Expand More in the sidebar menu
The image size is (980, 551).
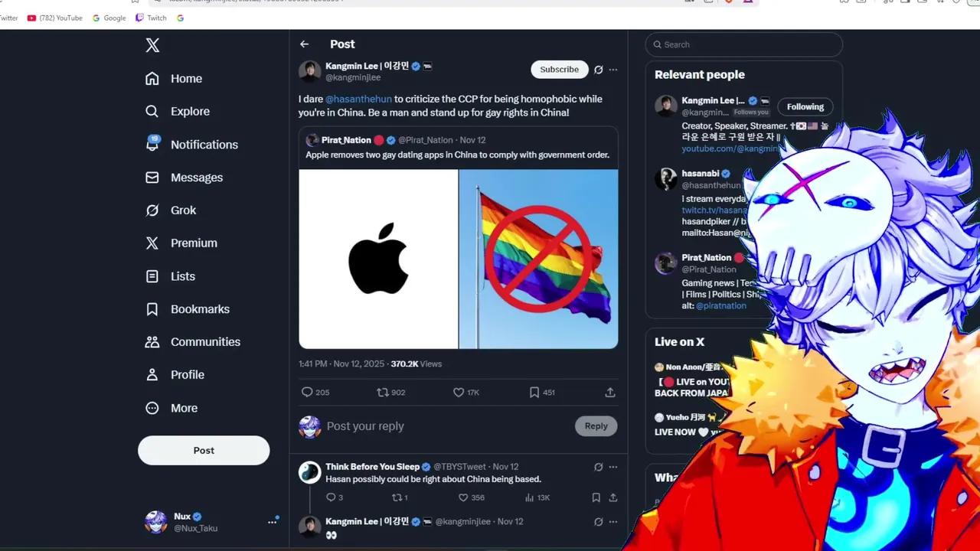point(171,409)
